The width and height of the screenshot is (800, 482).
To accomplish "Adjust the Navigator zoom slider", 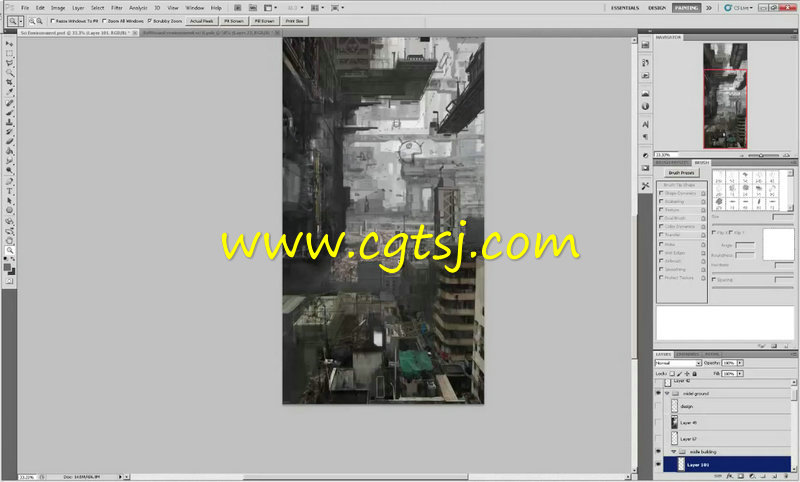I will coord(761,155).
